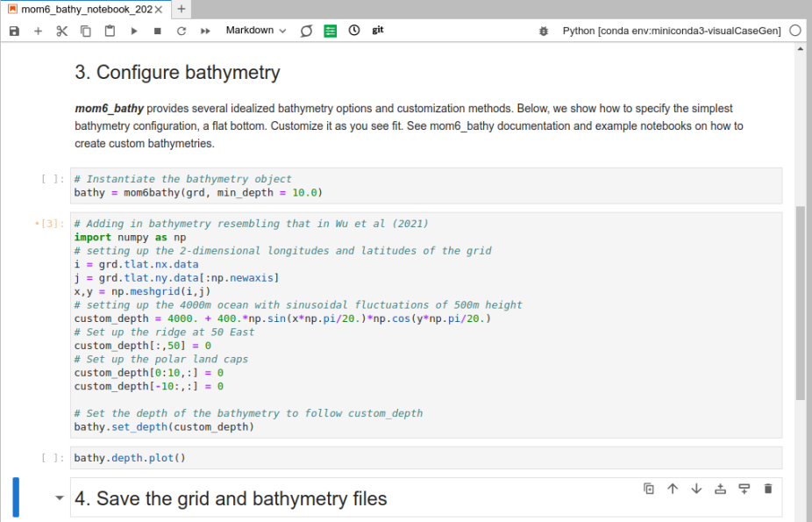The image size is (812, 522).
Task: Paste cell using the clipboard icon
Action: click(110, 31)
